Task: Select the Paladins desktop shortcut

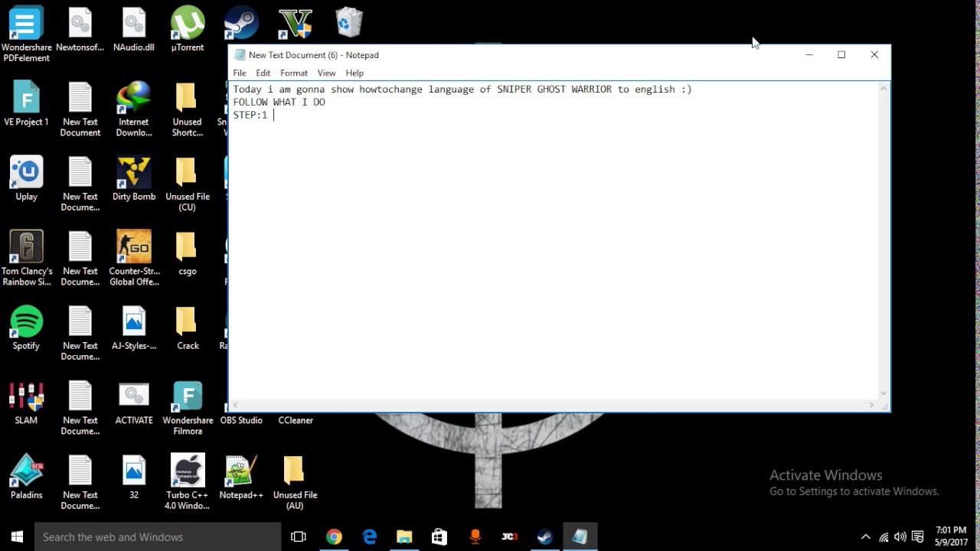Action: pyautogui.click(x=26, y=478)
